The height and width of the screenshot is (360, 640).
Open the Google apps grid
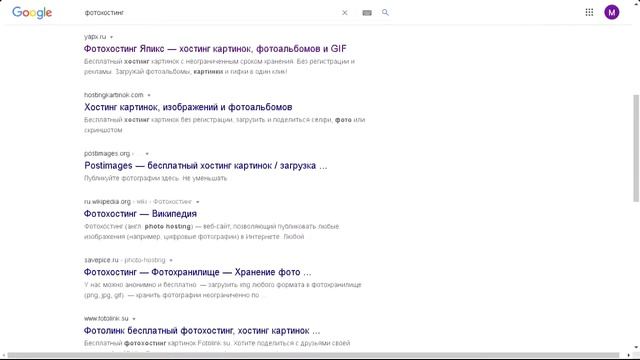click(589, 12)
